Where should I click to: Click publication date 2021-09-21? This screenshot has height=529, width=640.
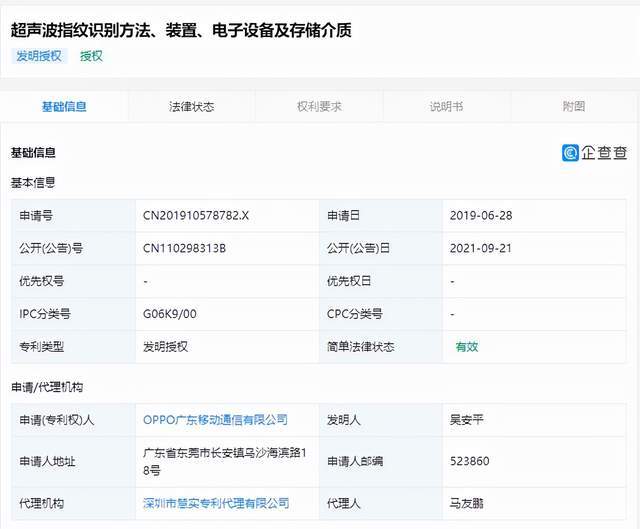click(480, 248)
